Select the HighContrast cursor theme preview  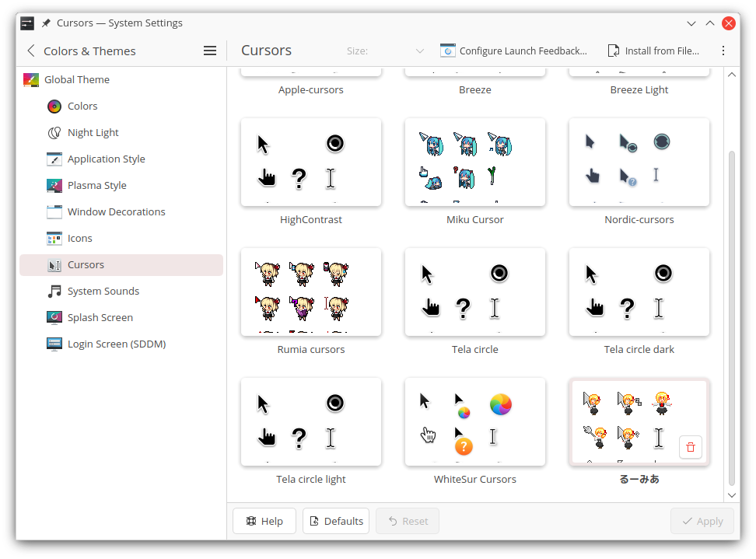point(311,162)
